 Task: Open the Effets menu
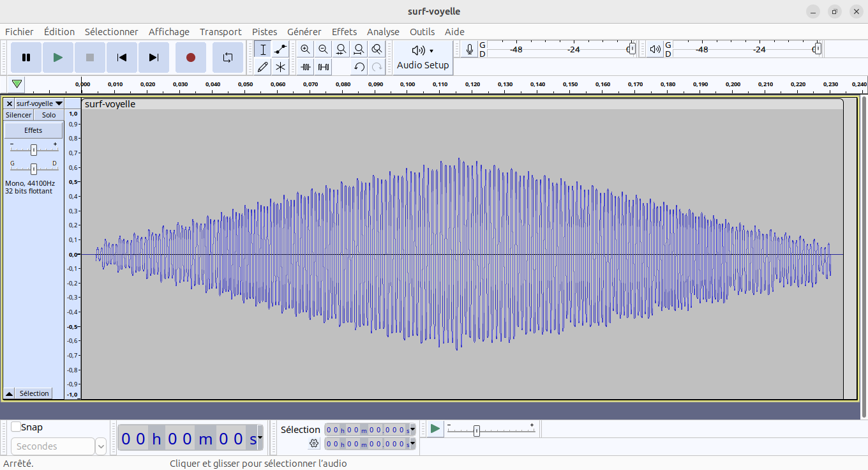(344, 32)
